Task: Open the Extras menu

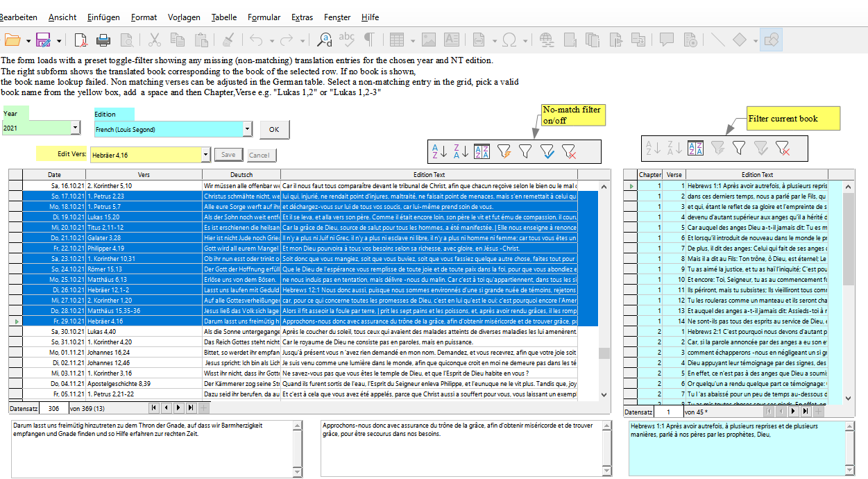Action: click(x=302, y=17)
